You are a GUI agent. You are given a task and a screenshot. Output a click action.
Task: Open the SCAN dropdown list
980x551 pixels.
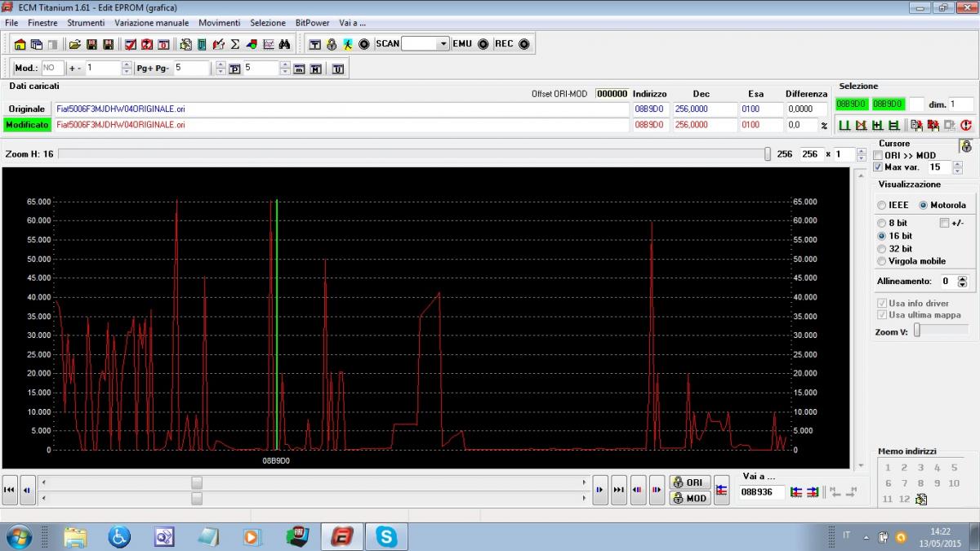point(443,44)
